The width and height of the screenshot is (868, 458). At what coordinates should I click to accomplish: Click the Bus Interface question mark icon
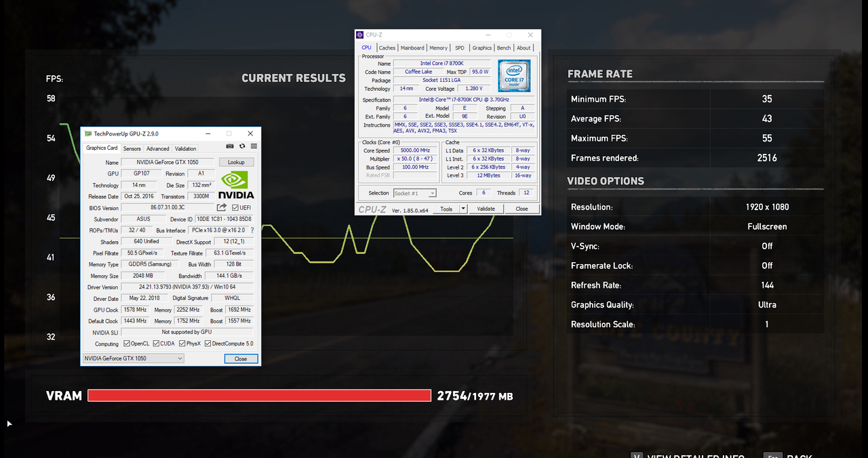(x=252, y=230)
